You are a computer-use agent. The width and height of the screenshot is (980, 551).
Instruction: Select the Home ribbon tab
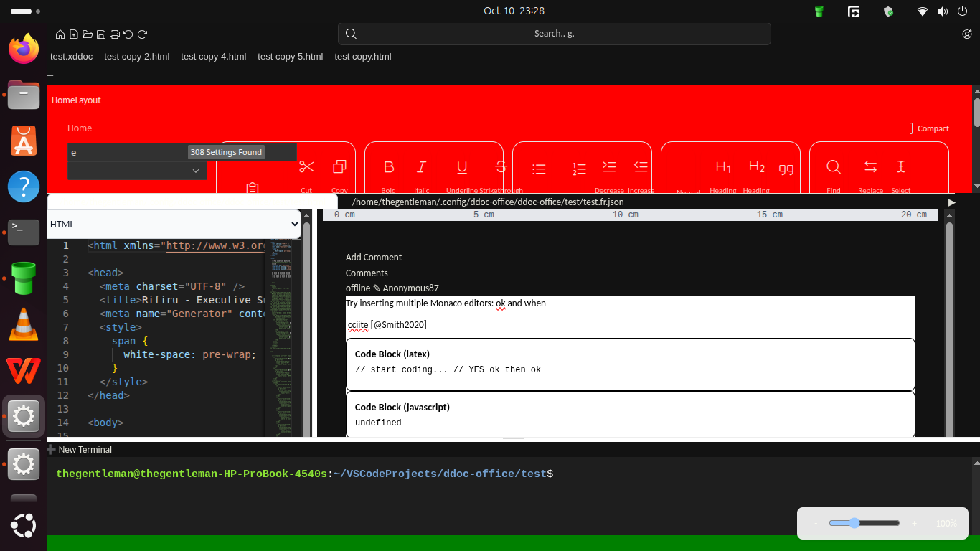[x=79, y=128]
